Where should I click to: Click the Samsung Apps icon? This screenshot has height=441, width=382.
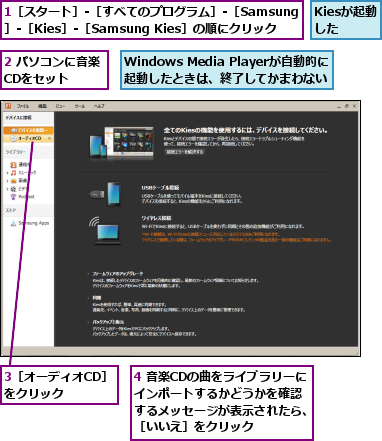[13, 223]
